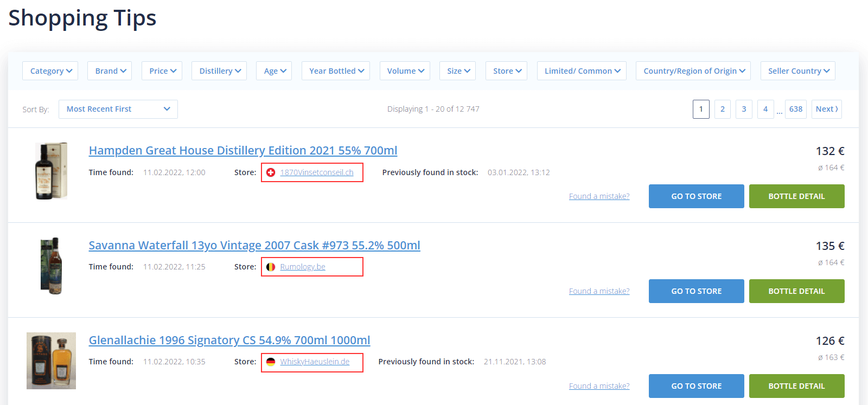Click the 132 € price of Hampden
The width and height of the screenshot is (868, 405).
click(x=830, y=151)
